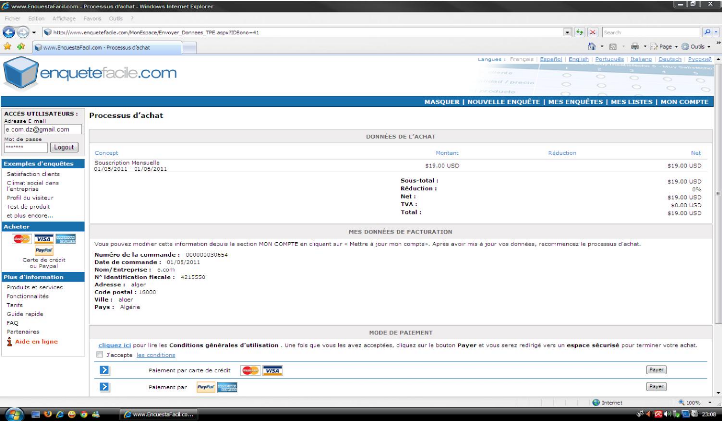Open the 'les conditions' link

(156, 355)
